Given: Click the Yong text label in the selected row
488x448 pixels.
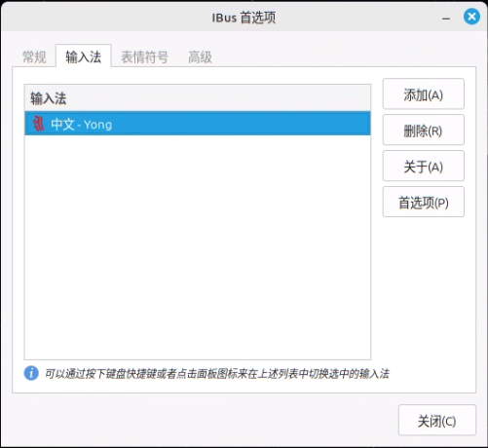Looking at the screenshot, I should tap(98, 125).
